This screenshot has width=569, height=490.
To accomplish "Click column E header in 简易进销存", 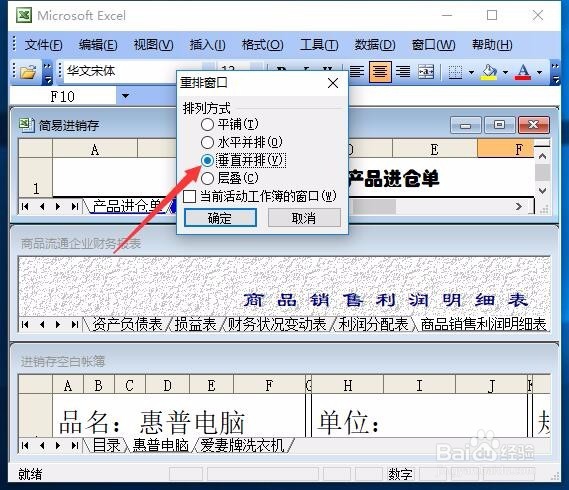I will tap(434, 149).
